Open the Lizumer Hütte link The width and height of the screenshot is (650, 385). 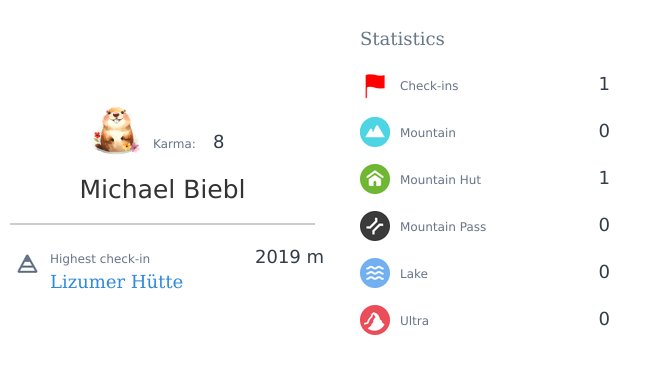pos(116,282)
